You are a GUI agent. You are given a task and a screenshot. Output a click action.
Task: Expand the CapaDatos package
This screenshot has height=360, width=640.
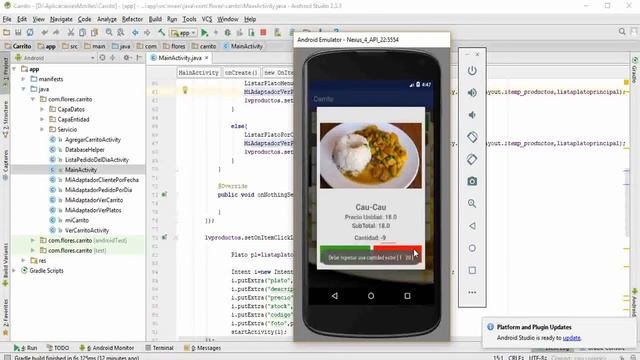tap(42, 109)
